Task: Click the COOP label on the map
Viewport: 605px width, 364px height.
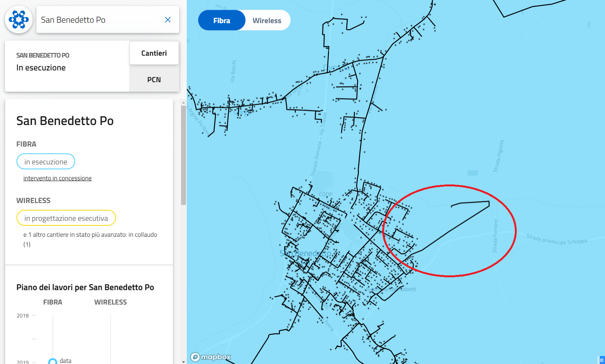Action: click(325, 194)
